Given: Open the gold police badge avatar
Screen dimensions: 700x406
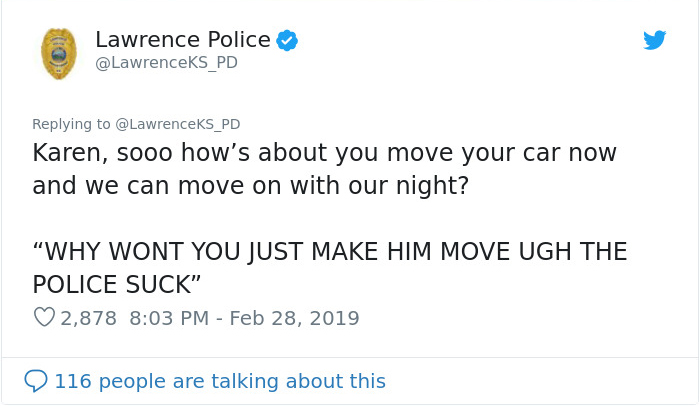Looking at the screenshot, I should [58, 54].
